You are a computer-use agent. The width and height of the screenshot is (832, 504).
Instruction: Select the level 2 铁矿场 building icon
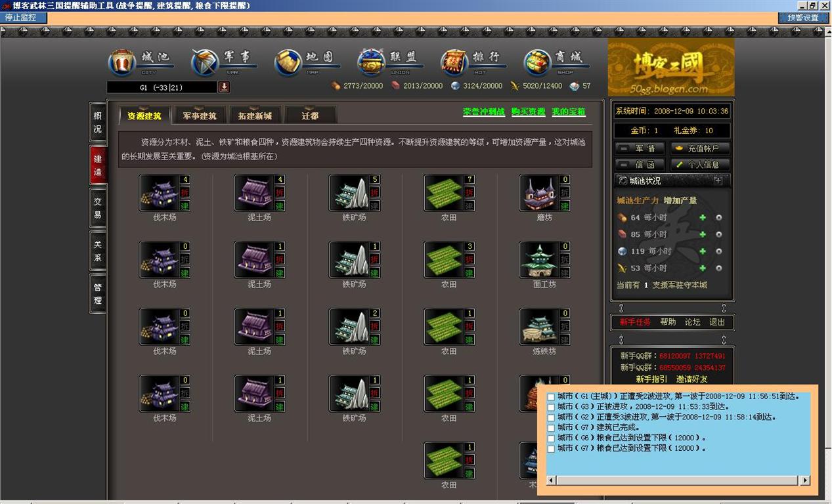(x=348, y=327)
